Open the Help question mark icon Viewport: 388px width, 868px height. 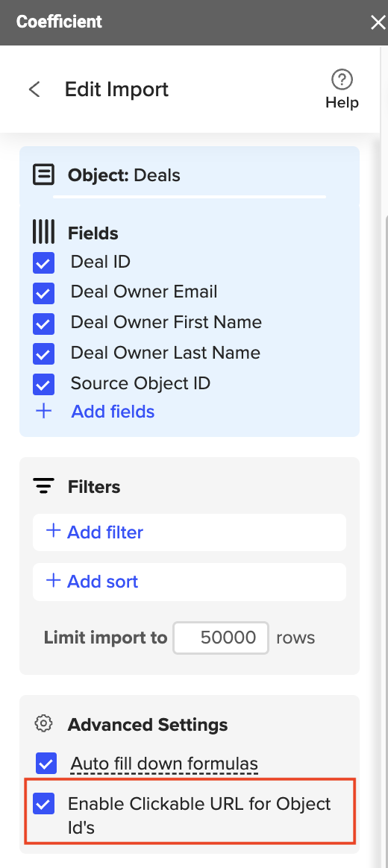342,80
